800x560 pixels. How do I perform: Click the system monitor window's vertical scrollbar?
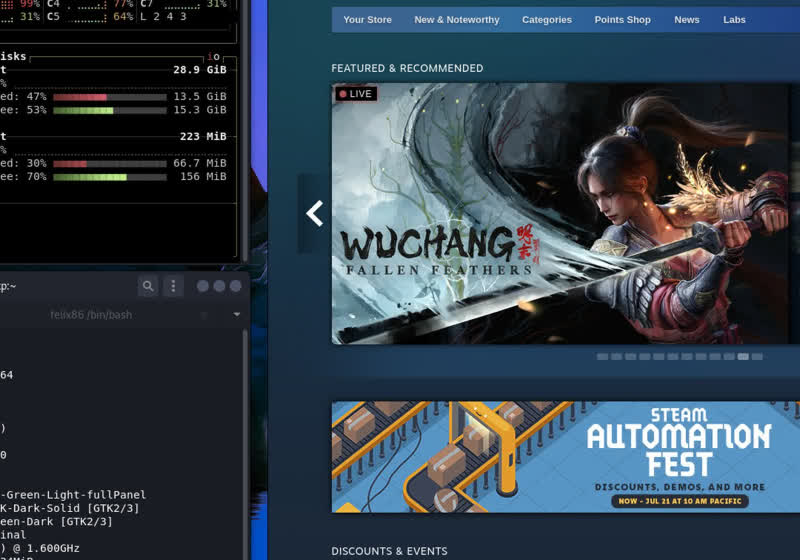(244, 130)
